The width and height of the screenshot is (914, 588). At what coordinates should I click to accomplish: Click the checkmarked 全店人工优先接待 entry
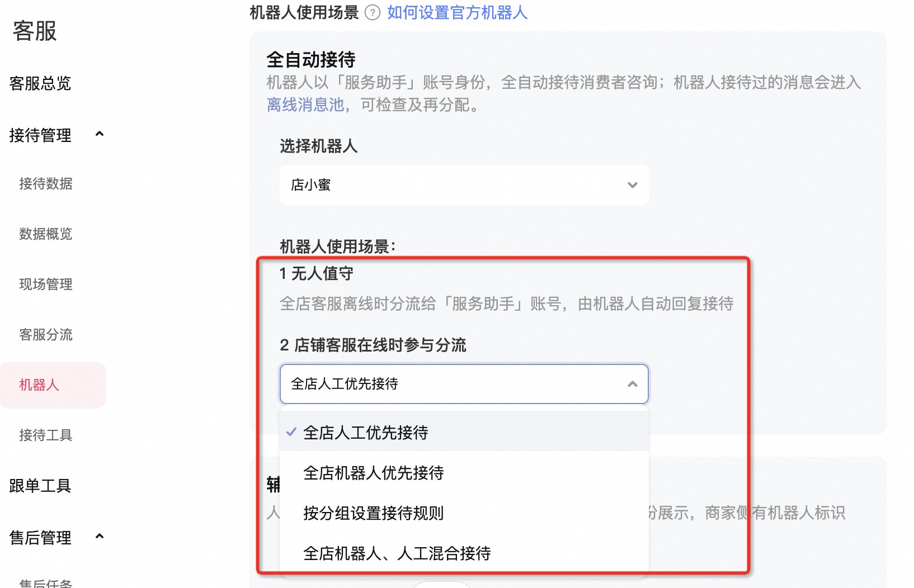[365, 432]
